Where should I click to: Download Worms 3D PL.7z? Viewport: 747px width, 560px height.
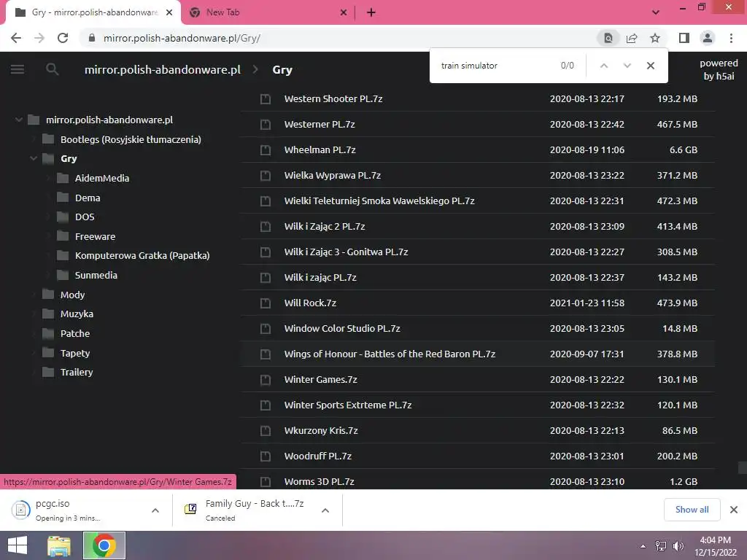pyautogui.click(x=320, y=482)
